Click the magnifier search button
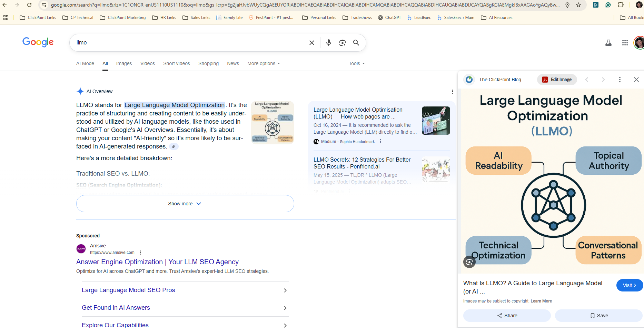 pyautogui.click(x=356, y=43)
